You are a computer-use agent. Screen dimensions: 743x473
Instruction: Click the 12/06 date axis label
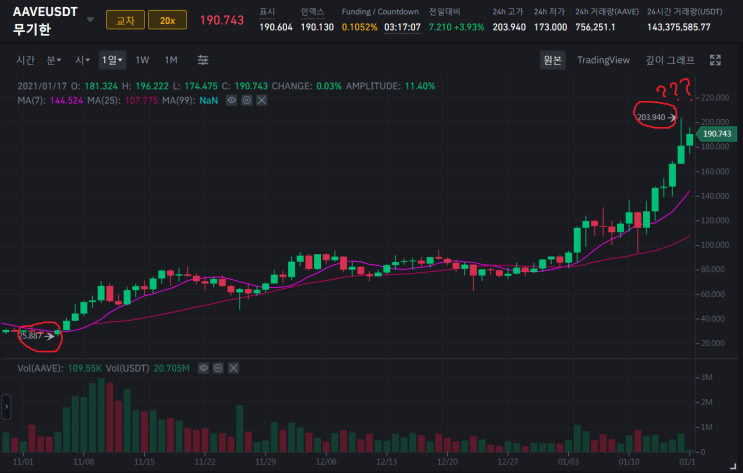pos(326,462)
